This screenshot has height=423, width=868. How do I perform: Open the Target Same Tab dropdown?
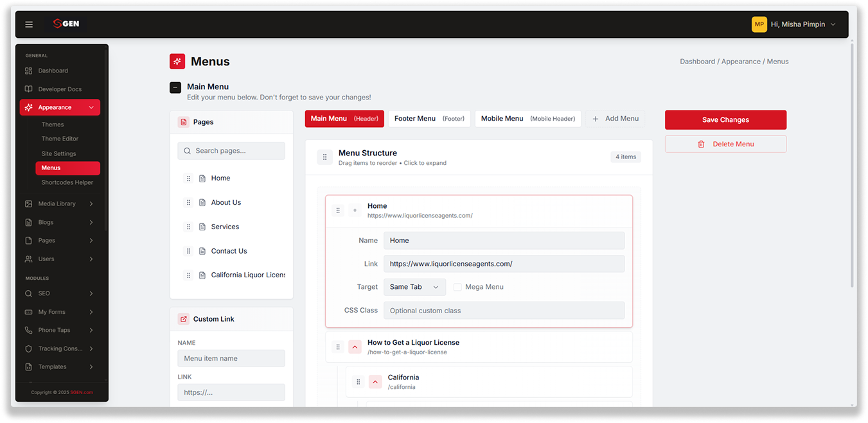click(414, 287)
